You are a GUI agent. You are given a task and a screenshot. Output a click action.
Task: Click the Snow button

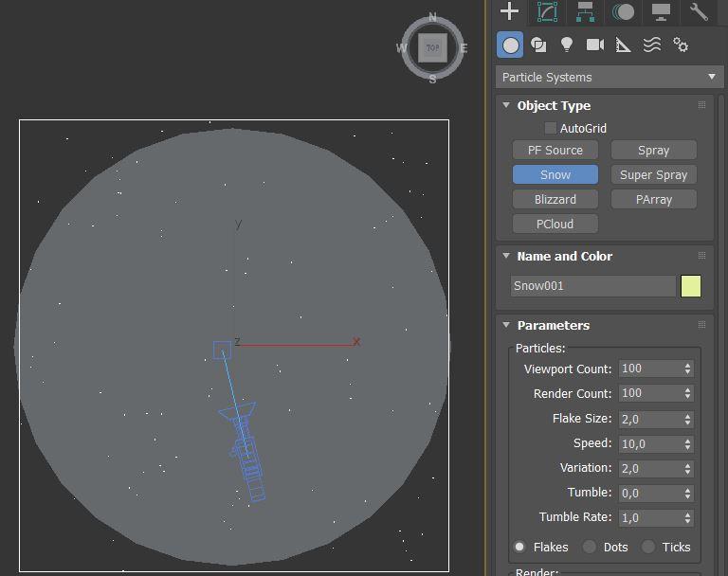pyautogui.click(x=555, y=175)
